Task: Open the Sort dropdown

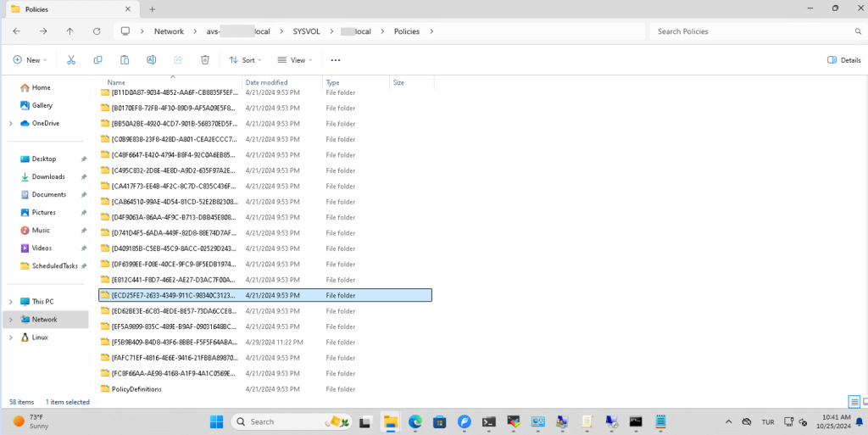Action: 245,60
